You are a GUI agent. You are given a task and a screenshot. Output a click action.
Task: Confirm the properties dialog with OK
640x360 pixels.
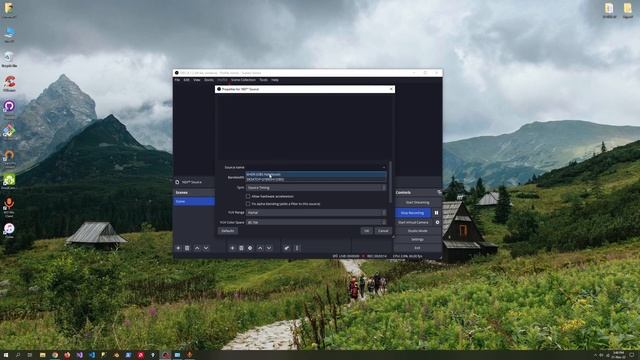(x=367, y=231)
